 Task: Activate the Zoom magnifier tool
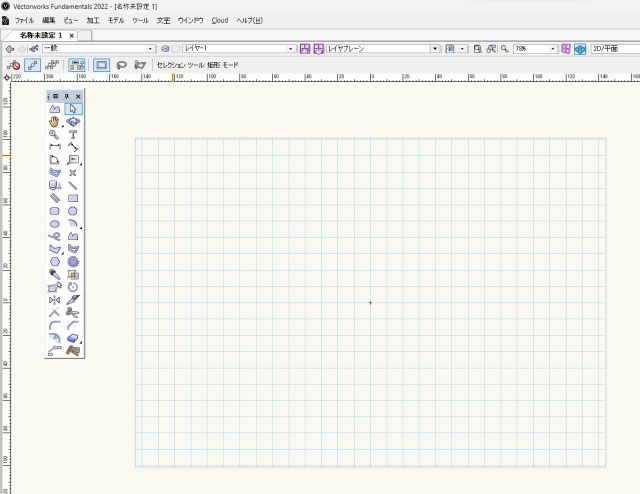(54, 134)
